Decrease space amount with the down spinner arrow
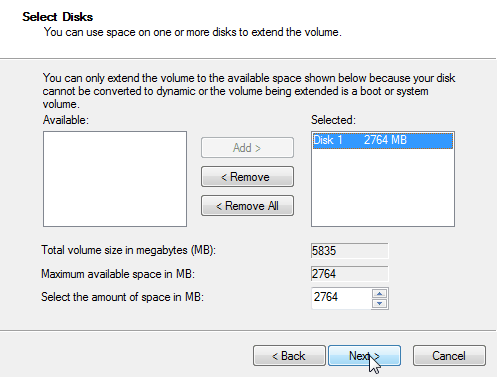The width and height of the screenshot is (497, 377). tap(379, 303)
